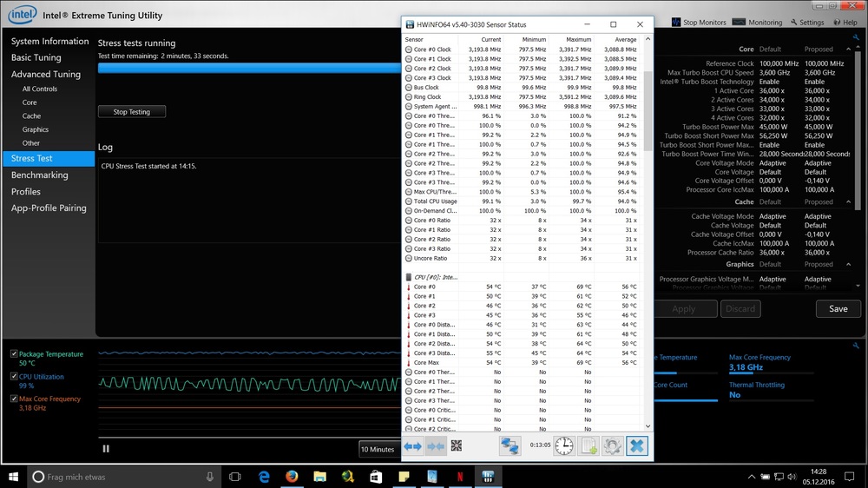The image size is (868, 488).
Task: Open the Benchmarking section
Action: pyautogui.click(x=40, y=175)
